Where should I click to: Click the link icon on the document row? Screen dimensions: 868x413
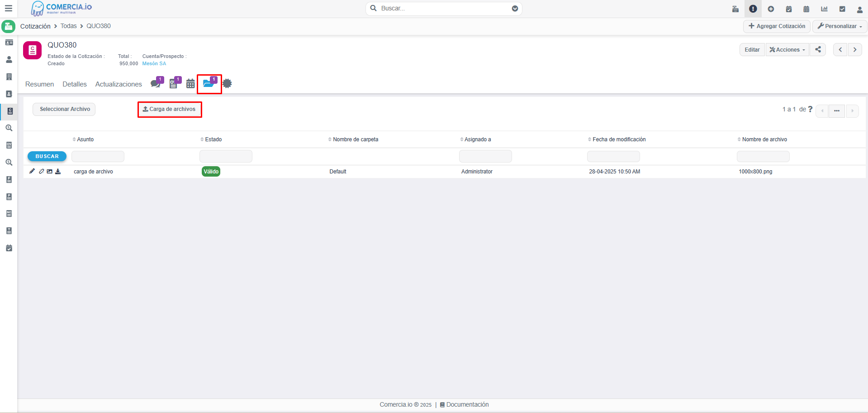tap(41, 171)
